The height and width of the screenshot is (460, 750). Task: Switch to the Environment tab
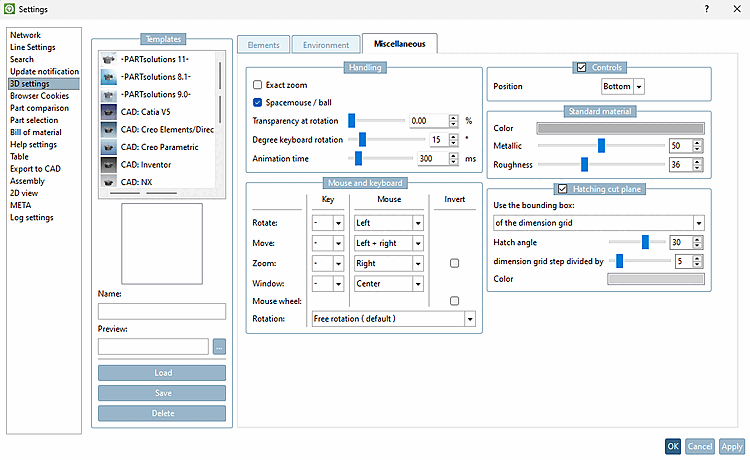pyautogui.click(x=326, y=45)
